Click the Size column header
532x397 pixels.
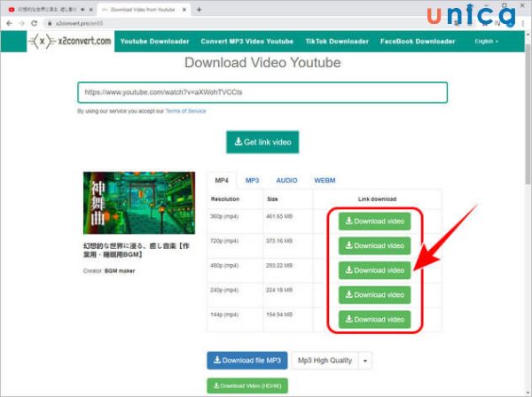[272, 199]
